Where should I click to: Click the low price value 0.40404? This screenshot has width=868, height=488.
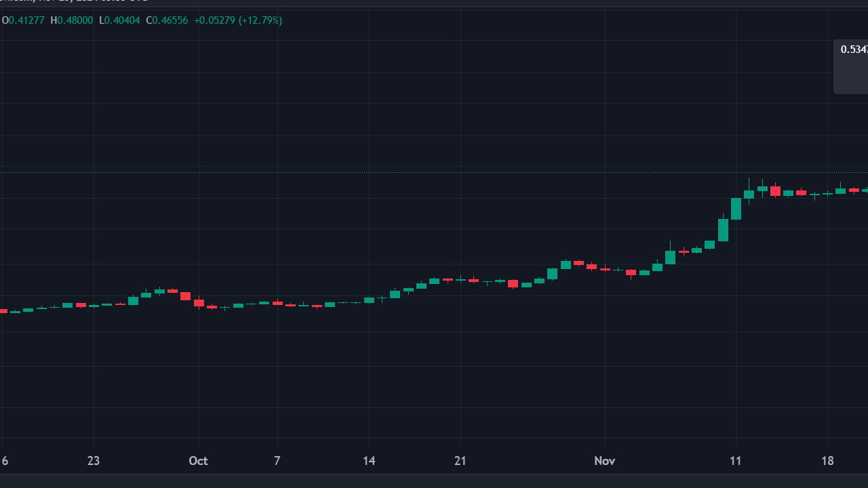tap(123, 20)
